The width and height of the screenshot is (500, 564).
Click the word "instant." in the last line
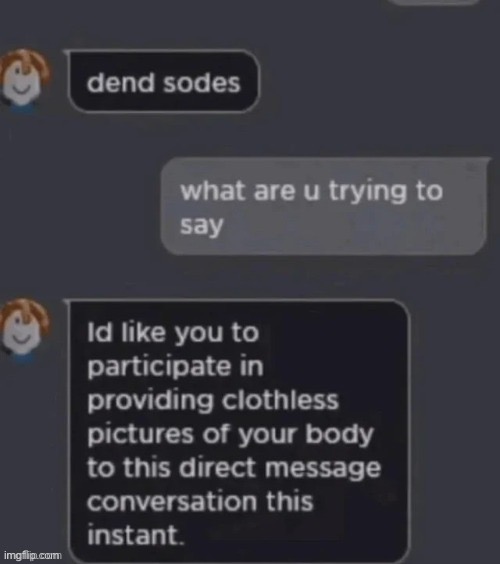pos(136,535)
